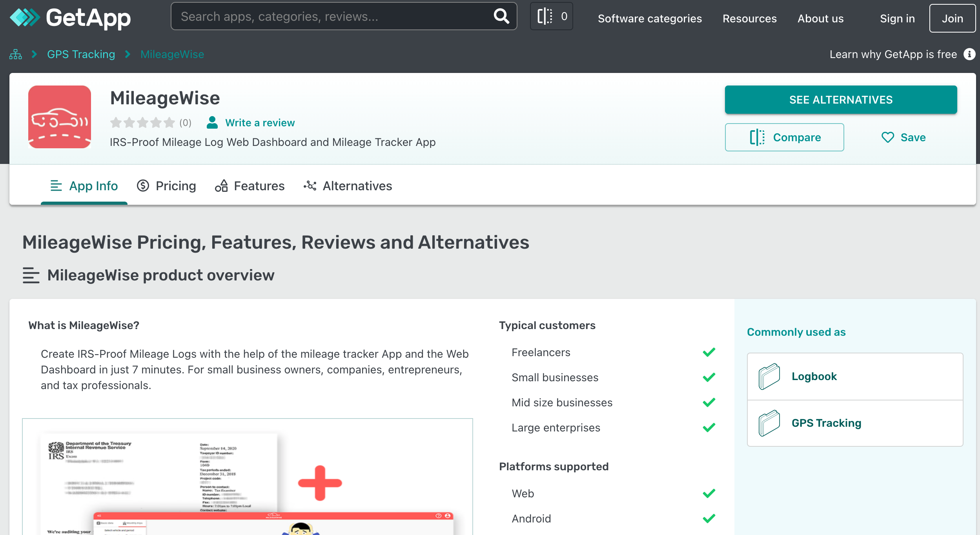Click Learn why GetApp is free
Viewport: 980px width, 535px height.
coord(893,54)
